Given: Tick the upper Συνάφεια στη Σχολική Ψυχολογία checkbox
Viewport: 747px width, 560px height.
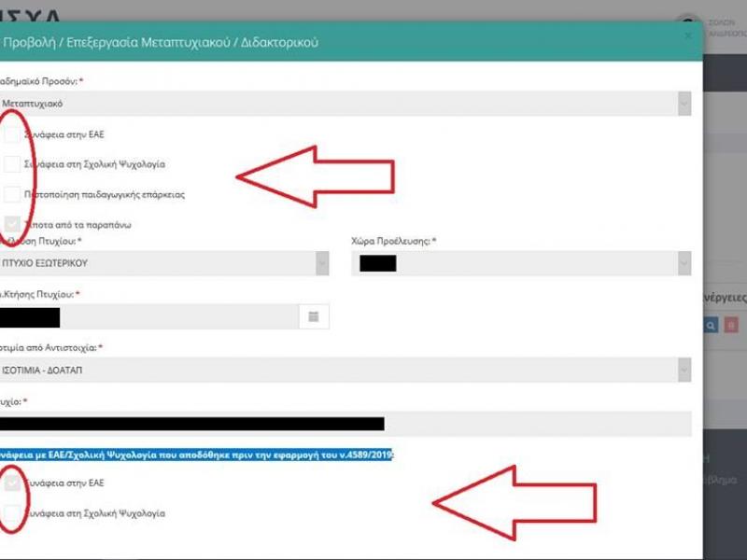Looking at the screenshot, I should pos(11,164).
